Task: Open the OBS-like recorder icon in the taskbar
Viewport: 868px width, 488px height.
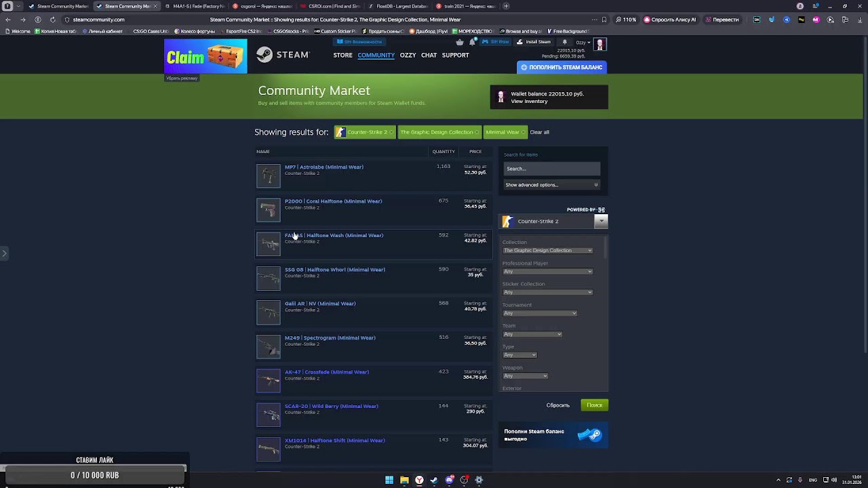Action: (x=464, y=480)
